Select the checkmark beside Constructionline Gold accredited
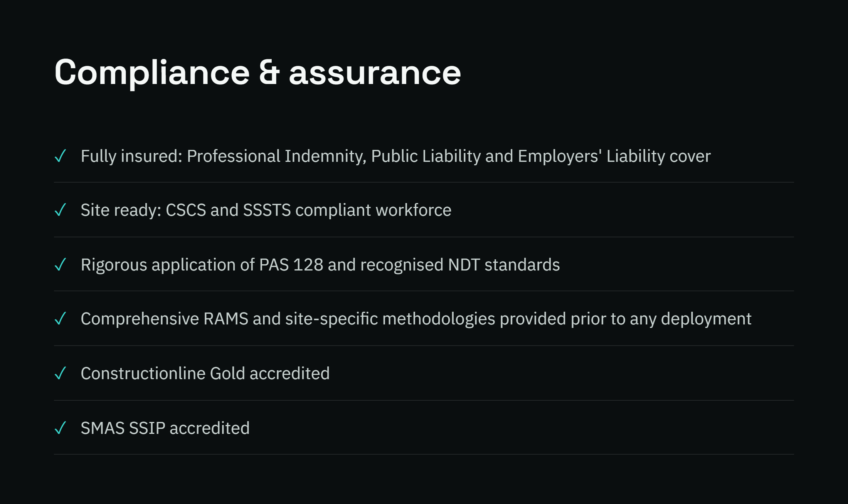 (x=61, y=373)
